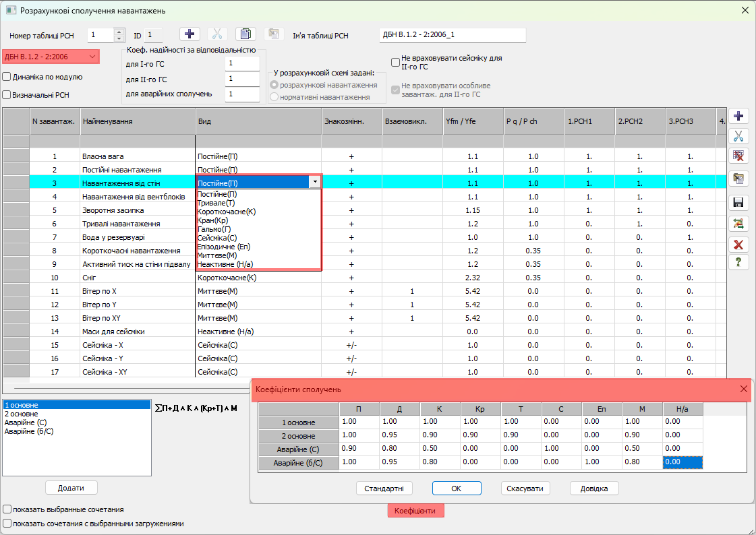Click the floppy disk save icon
This screenshot has width=756, height=535.
pos(738,203)
